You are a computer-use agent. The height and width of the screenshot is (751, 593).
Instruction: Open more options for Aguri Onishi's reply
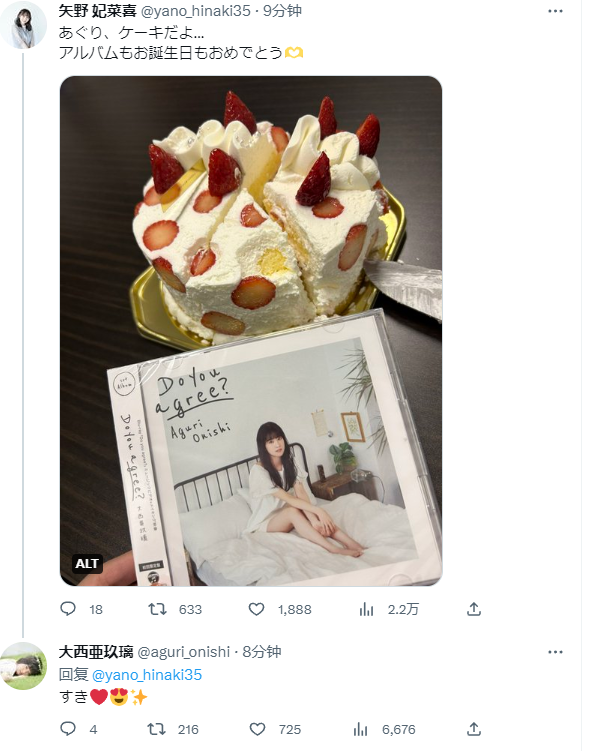[x=555, y=652]
